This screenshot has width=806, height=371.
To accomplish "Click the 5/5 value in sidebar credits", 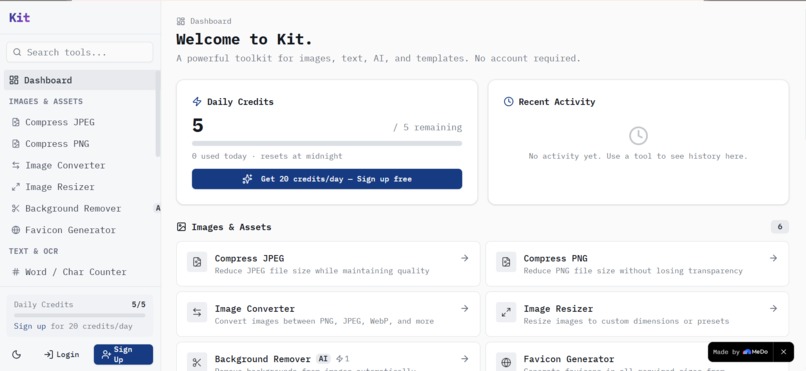I will [139, 304].
